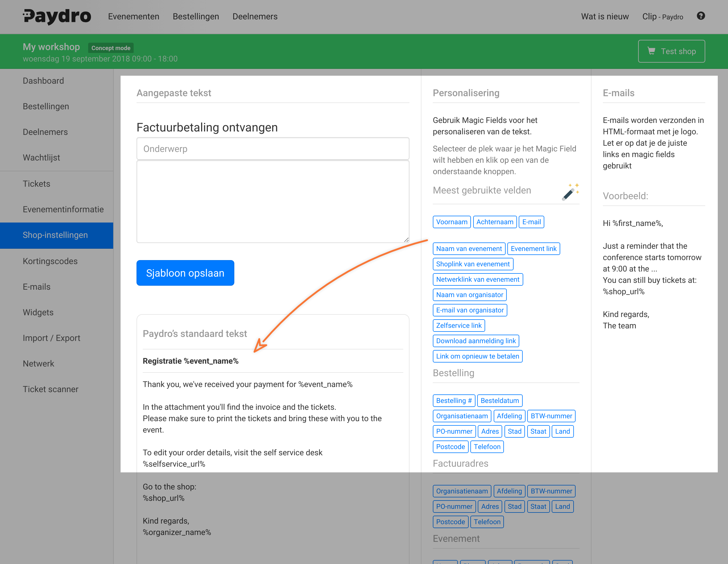Insert the Besteldatum magic field
This screenshot has width=728, height=564.
pos(499,401)
